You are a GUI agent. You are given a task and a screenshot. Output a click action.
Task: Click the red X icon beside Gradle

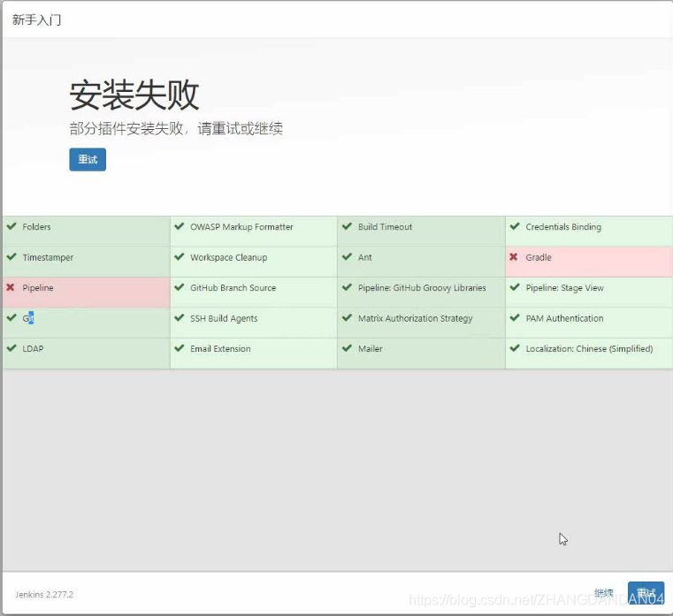point(514,257)
